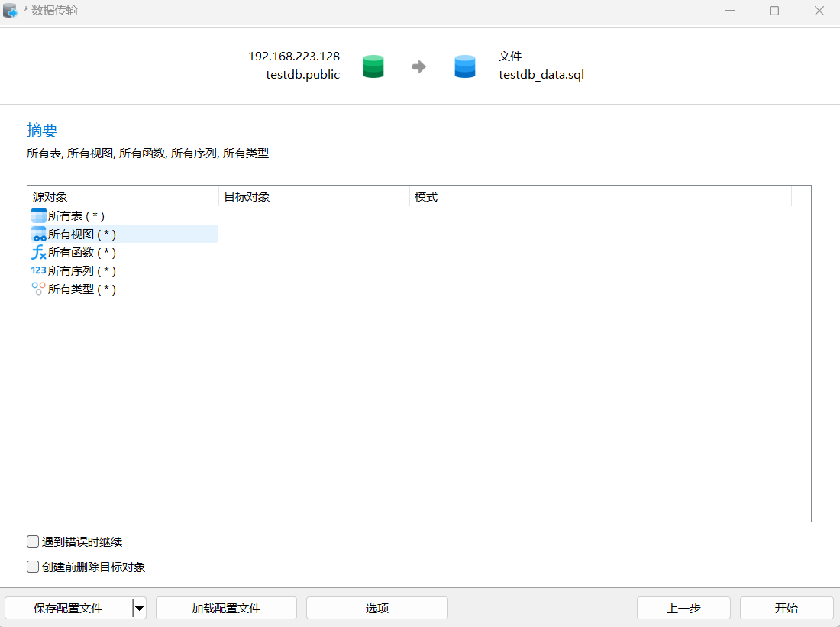The image size is (840, 627).
Task: Open the 选项 button
Action: [376, 608]
